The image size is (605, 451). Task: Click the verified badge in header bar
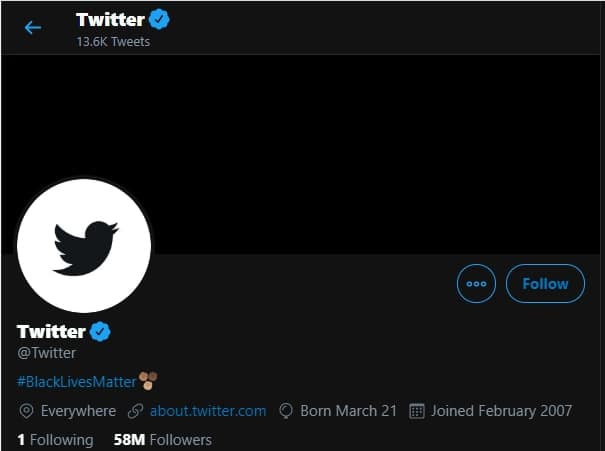tap(159, 19)
